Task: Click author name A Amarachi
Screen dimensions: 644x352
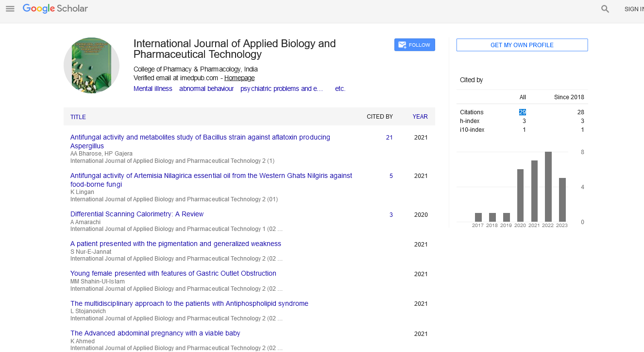Action: (85, 222)
